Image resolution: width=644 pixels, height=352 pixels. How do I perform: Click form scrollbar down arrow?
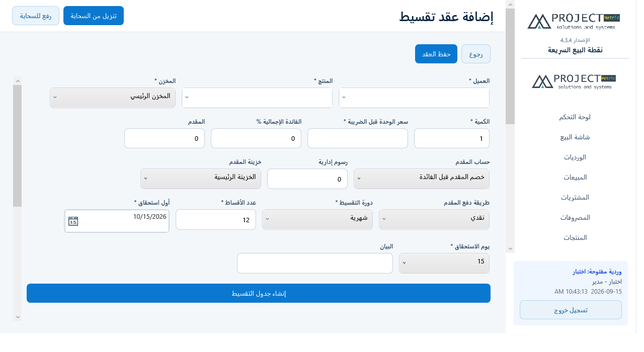click(18, 317)
